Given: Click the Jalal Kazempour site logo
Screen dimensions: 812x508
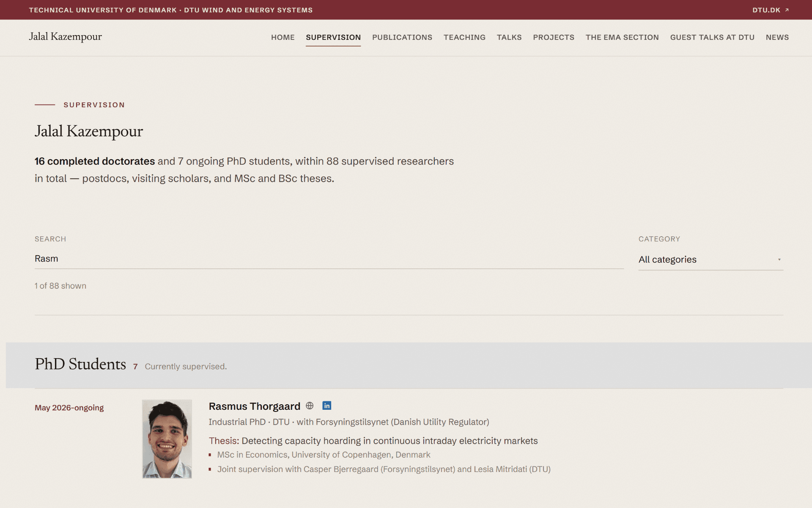Looking at the screenshot, I should pos(66,37).
